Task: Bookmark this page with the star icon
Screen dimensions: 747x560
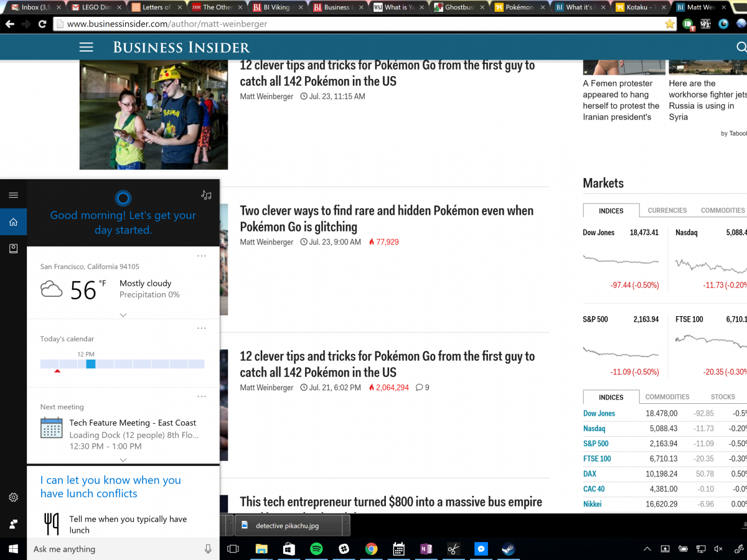Action: [670, 24]
